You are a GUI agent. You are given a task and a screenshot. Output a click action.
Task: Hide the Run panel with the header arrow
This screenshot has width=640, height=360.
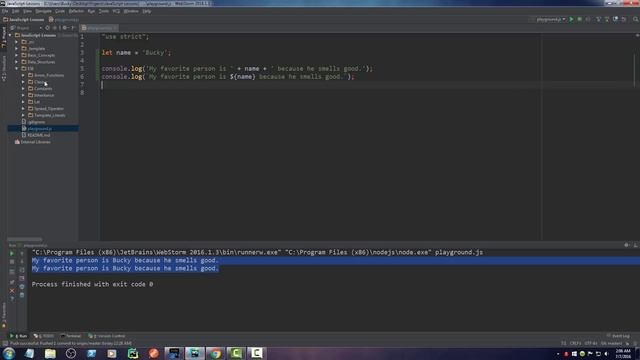point(635,245)
